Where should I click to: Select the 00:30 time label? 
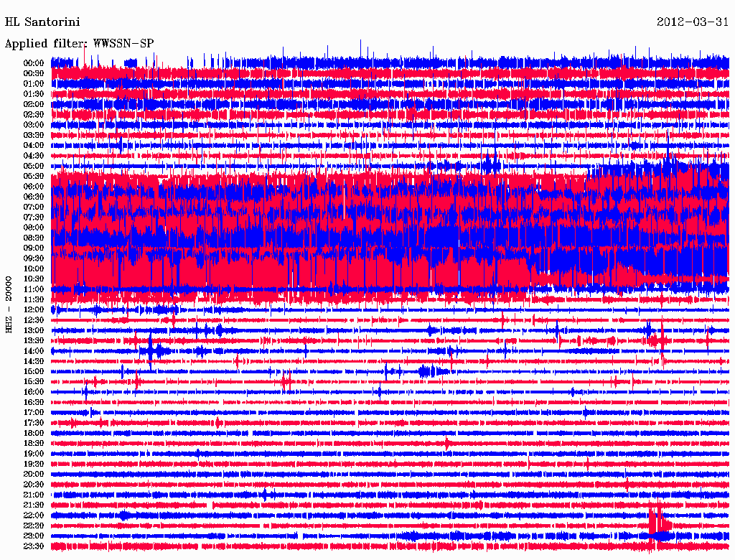tap(34, 73)
